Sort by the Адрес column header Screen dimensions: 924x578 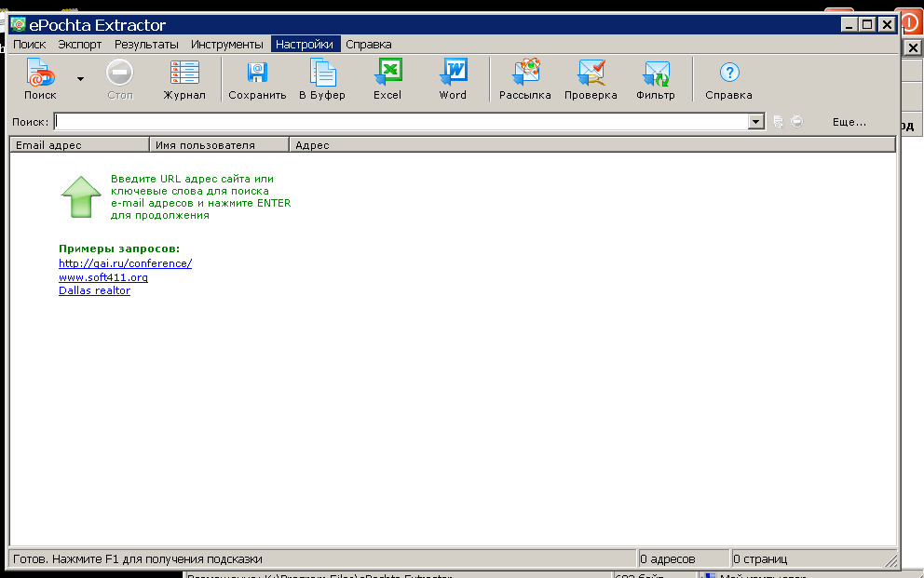592,145
